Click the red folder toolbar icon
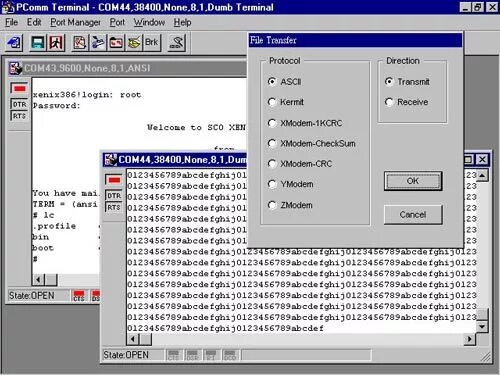This screenshot has width=500, height=375. click(116, 43)
